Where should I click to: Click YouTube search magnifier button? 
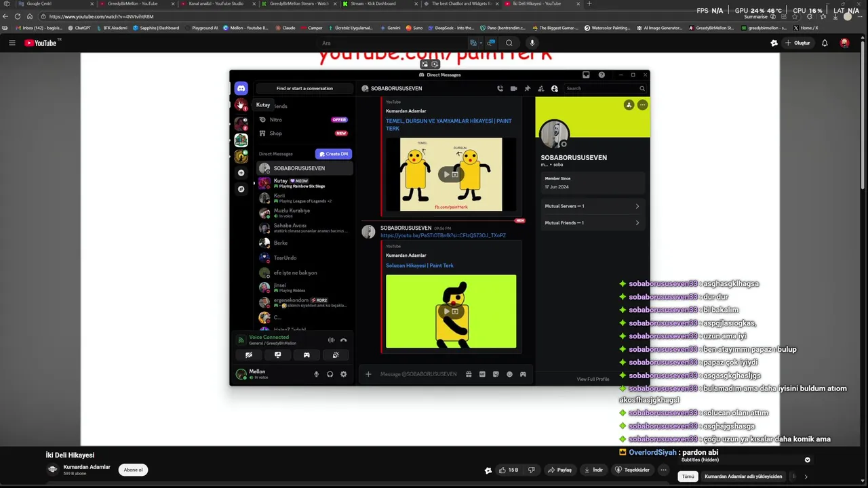509,43
